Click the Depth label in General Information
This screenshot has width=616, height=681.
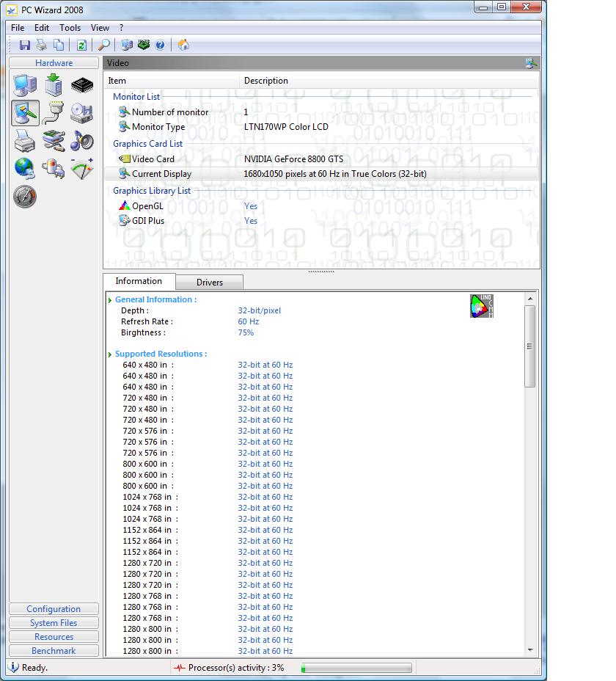(135, 310)
